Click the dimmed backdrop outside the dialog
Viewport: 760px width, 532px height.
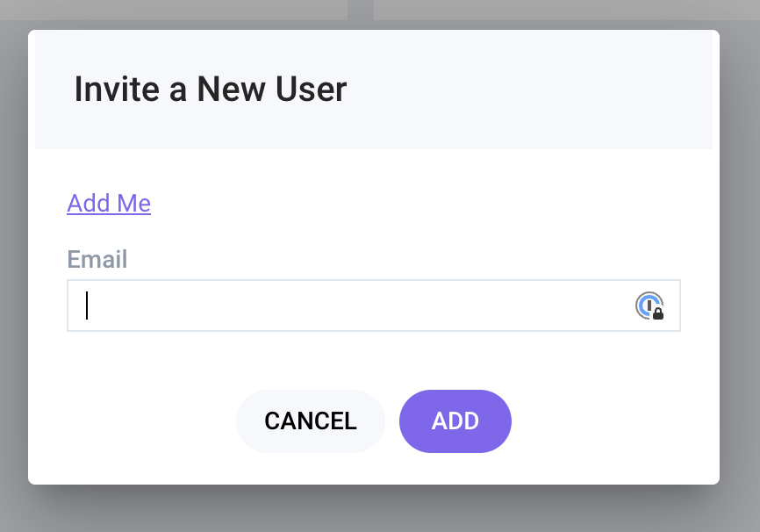coord(739,263)
